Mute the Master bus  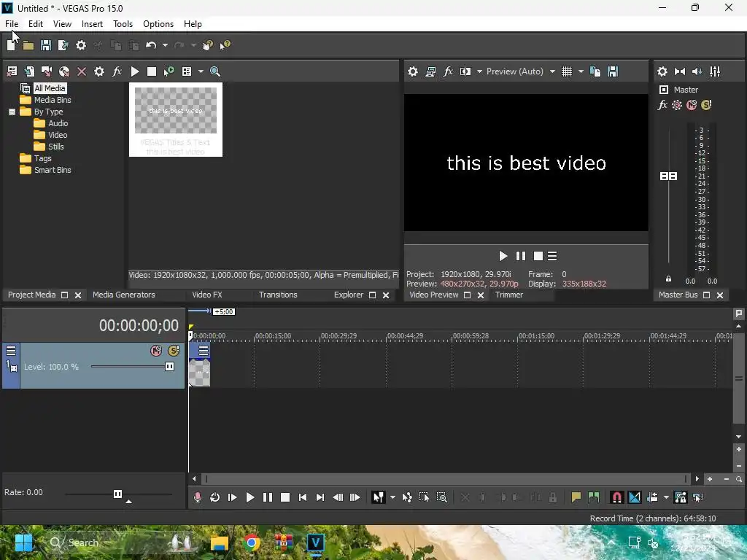[692, 105]
